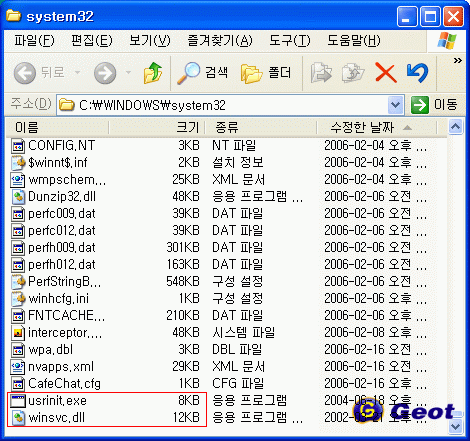Open the 즐겨찾기(A) menu
The image size is (470, 441).
point(220,41)
